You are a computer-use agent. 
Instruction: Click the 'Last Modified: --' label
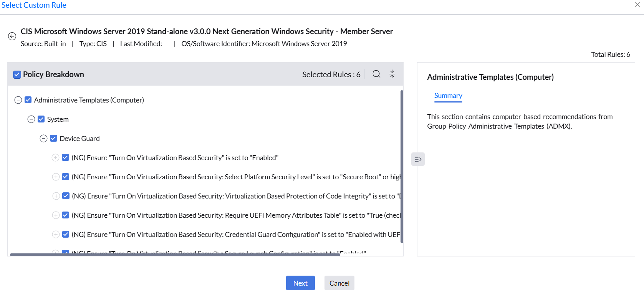(x=144, y=43)
